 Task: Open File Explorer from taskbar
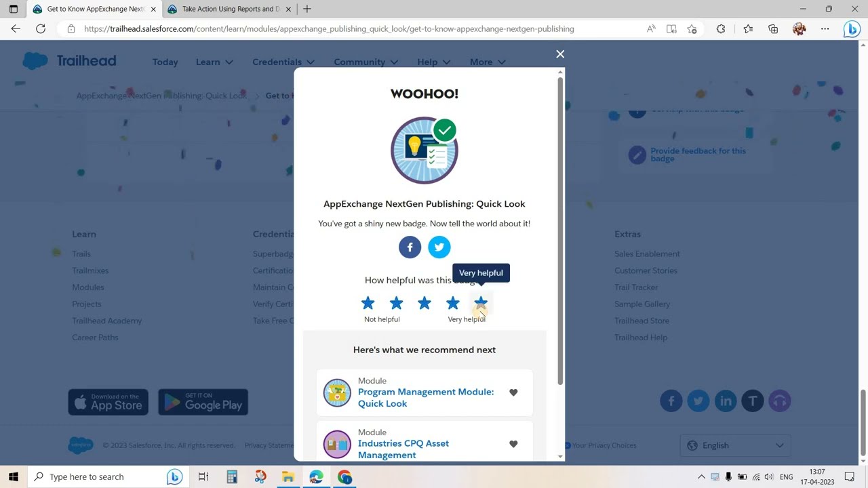pos(288,476)
